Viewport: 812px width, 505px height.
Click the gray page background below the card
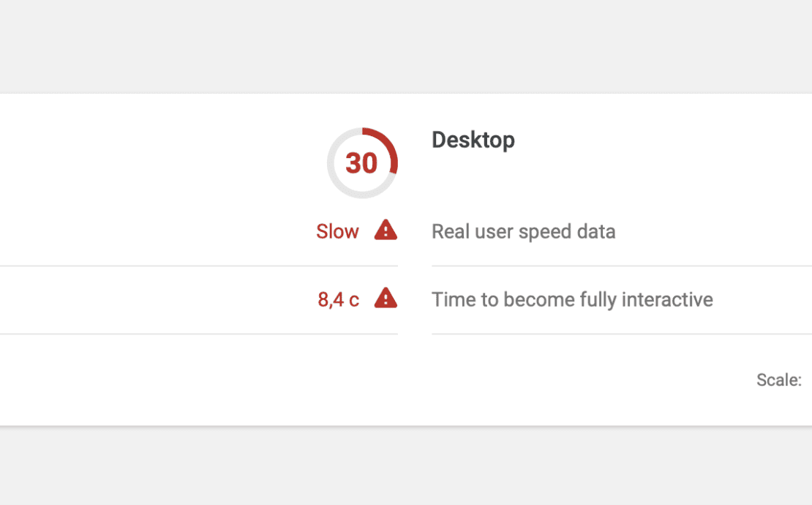tap(406, 466)
